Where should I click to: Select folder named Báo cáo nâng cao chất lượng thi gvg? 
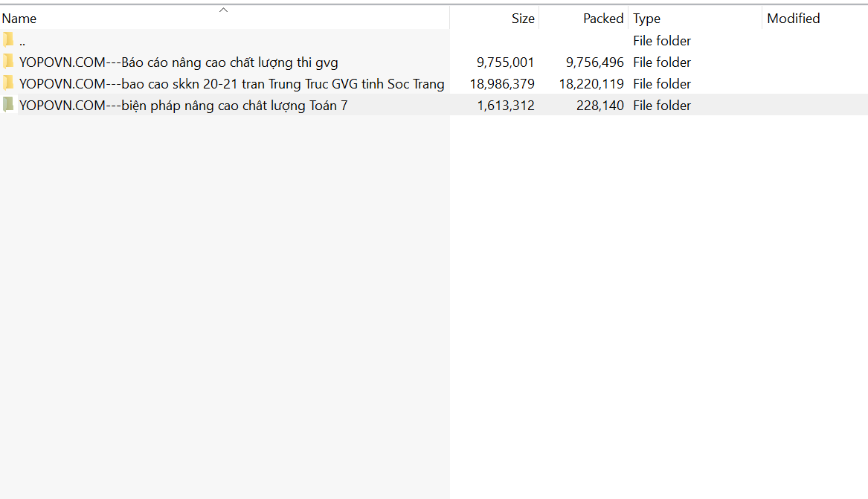tap(179, 62)
